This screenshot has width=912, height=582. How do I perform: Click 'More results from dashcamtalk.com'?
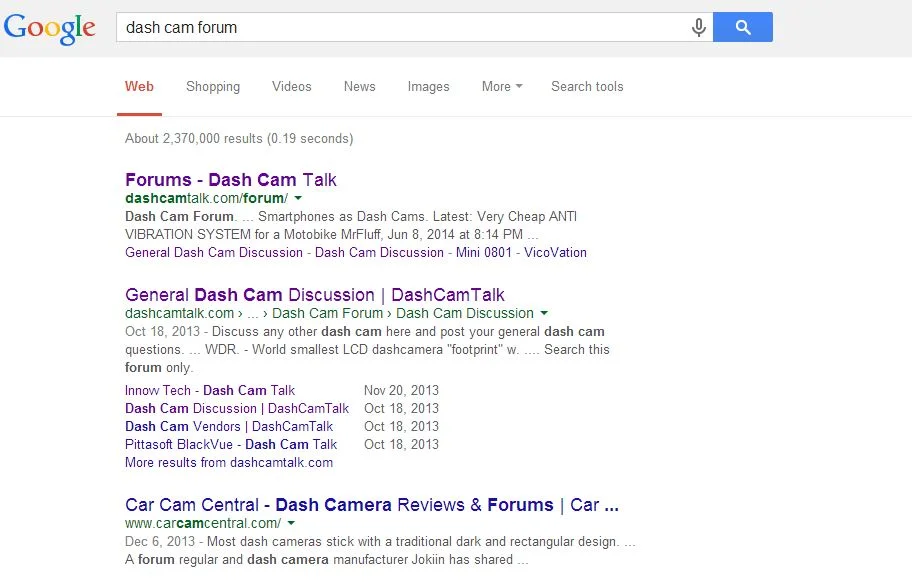click(229, 462)
